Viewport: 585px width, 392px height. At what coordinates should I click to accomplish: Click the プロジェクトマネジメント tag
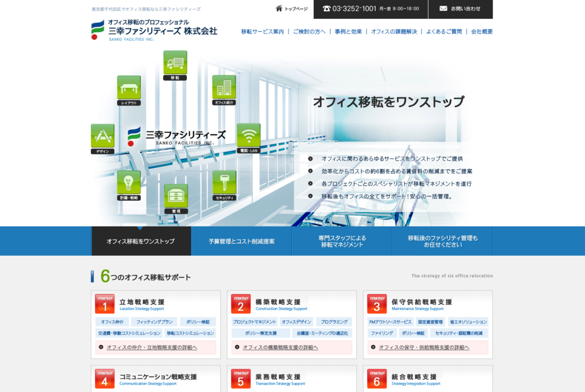pyautogui.click(x=254, y=322)
